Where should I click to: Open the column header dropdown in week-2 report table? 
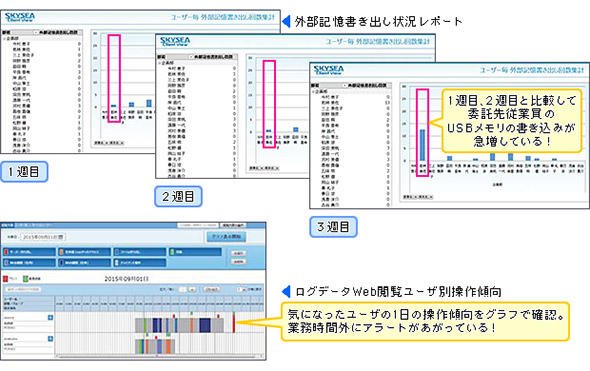(191, 57)
